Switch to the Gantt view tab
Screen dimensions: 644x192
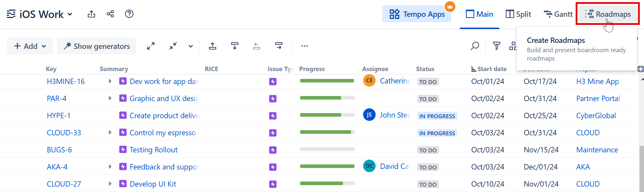click(558, 14)
